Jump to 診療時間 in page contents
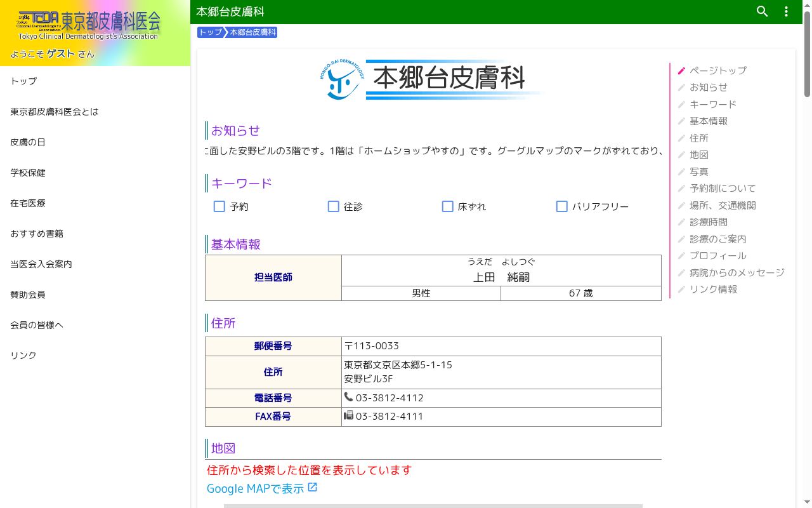Image resolution: width=812 pixels, height=508 pixels. click(x=708, y=222)
